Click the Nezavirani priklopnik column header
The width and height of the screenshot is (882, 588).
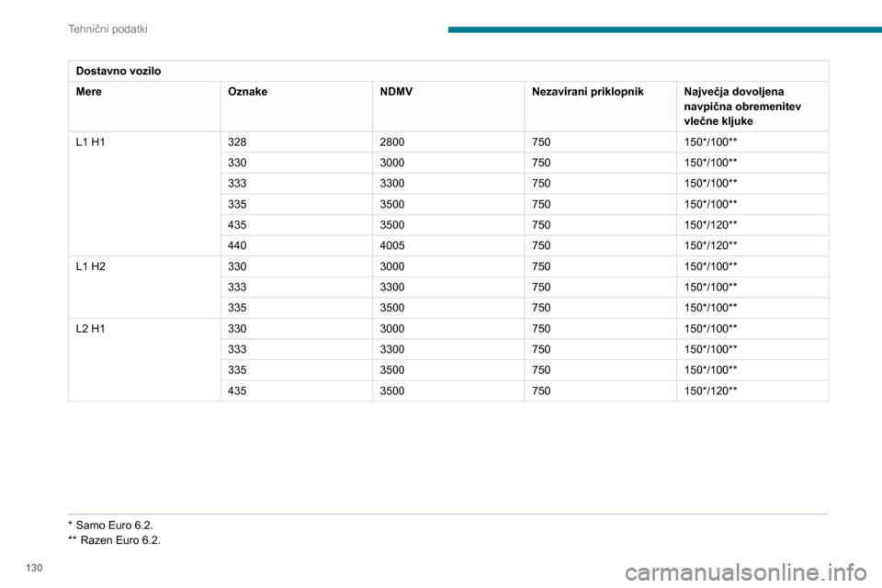click(x=587, y=93)
